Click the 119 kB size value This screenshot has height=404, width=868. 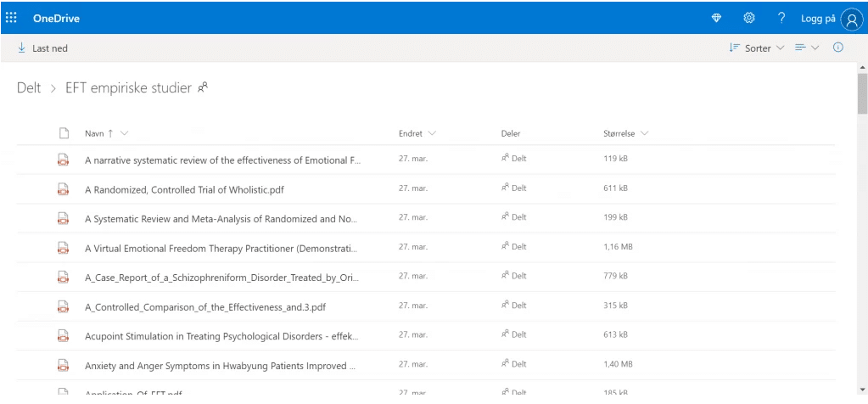click(x=615, y=159)
